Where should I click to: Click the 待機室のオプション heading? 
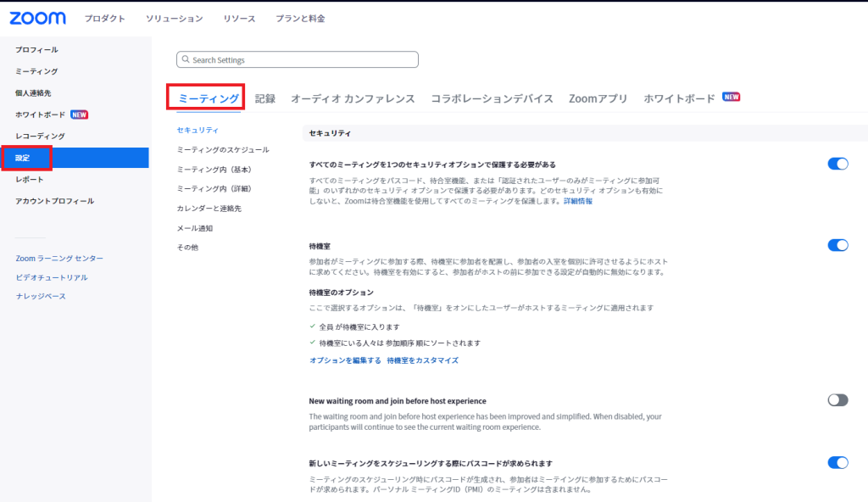tap(342, 292)
